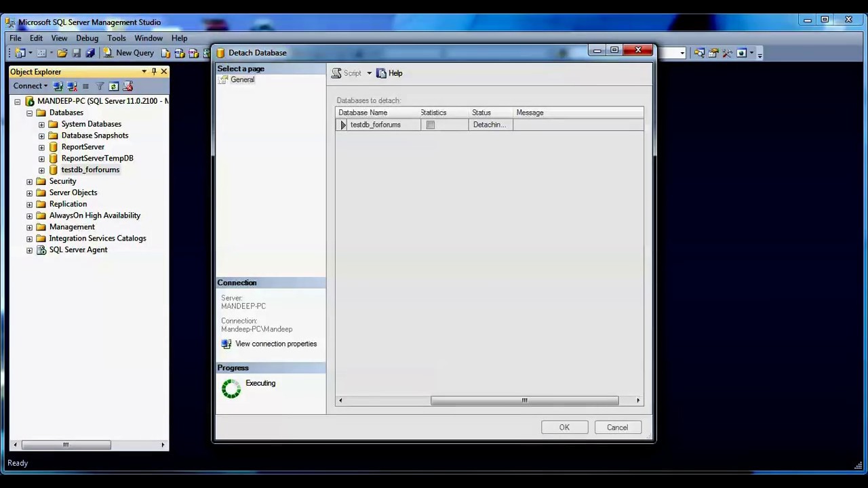Screen dimensions: 868x488
Task: Collapse the MANDEEP-PC server node
Action: click(x=18, y=102)
